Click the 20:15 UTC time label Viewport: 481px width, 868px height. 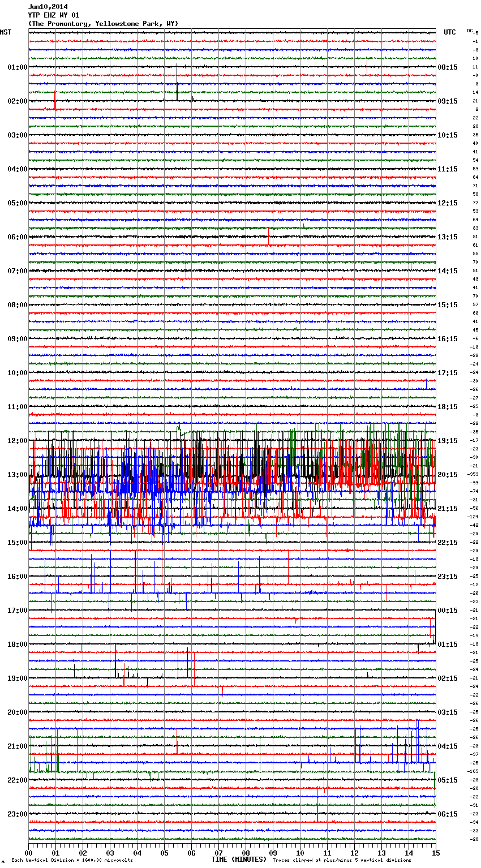[x=447, y=475]
